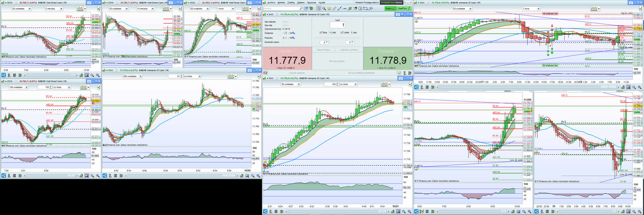Screen dimensions: 644x215
Task: Click the stepper arrows on the 21 ticks value
Action: pos(181,76)
